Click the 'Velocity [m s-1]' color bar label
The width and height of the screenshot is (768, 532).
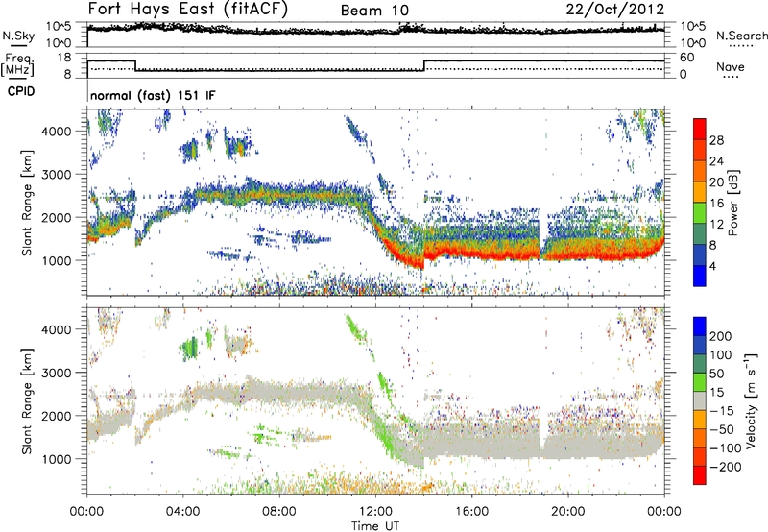(x=751, y=400)
